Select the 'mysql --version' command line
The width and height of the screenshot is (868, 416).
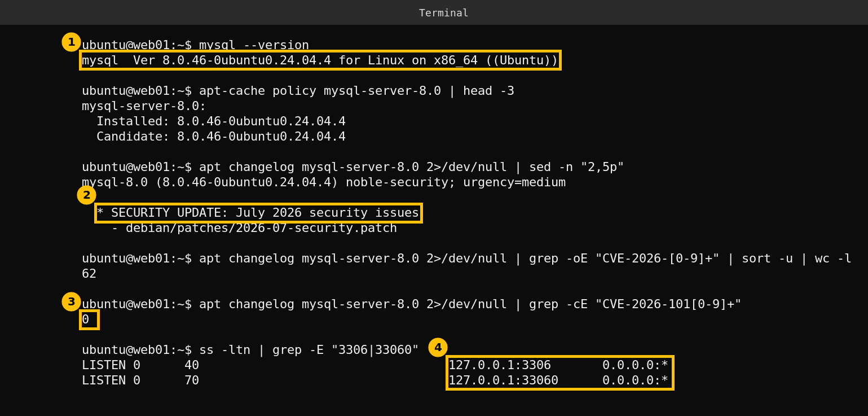tap(195, 45)
